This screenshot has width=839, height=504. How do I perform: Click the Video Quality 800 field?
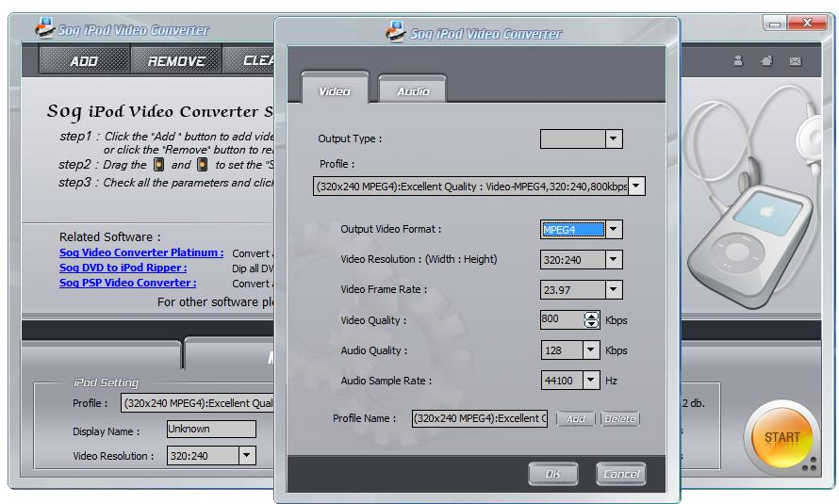[562, 319]
